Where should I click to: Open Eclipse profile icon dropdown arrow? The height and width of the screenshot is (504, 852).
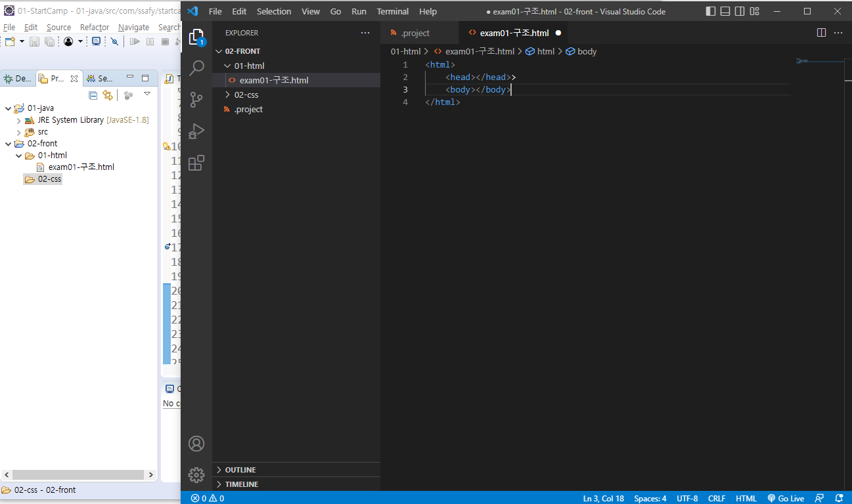pos(80,41)
